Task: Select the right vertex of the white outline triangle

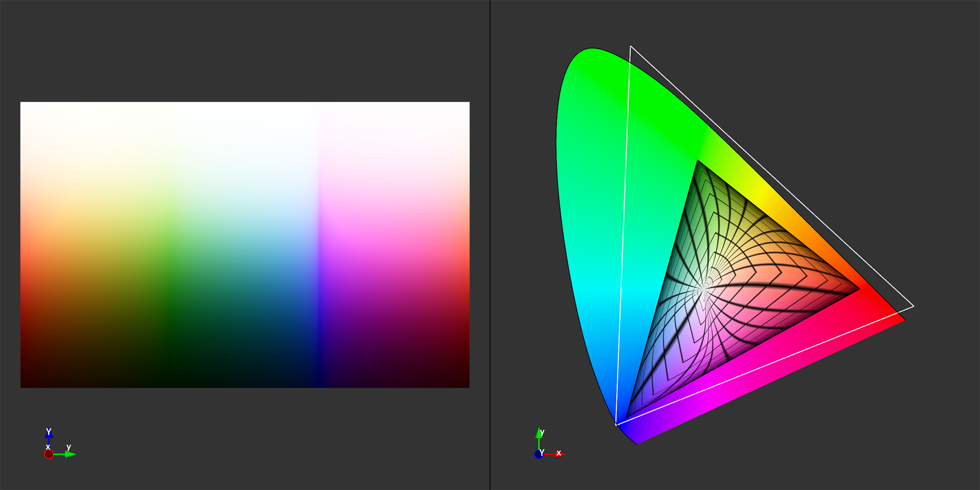Action: (x=913, y=306)
